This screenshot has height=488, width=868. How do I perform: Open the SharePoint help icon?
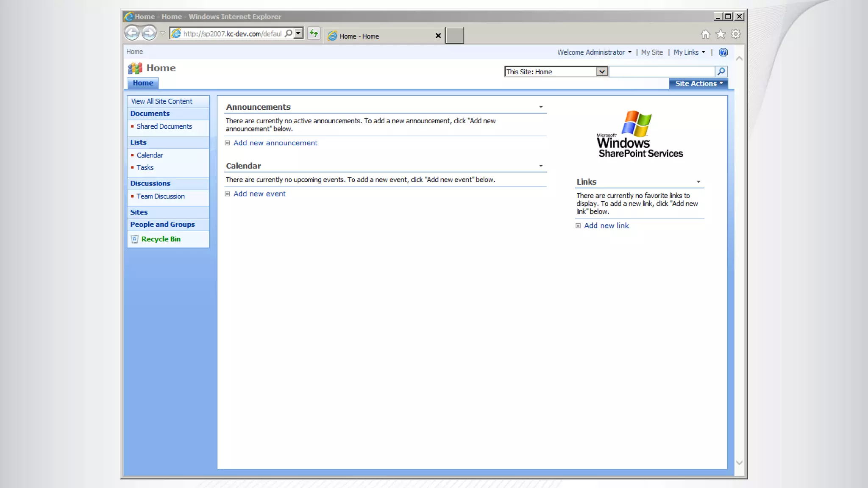[723, 52]
